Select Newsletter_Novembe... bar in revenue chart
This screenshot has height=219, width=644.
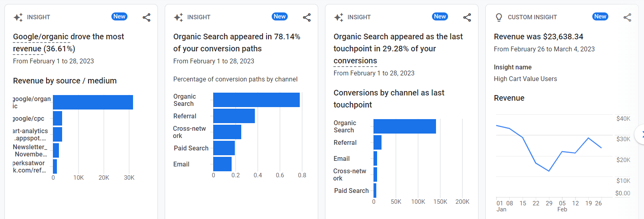[x=56, y=150]
